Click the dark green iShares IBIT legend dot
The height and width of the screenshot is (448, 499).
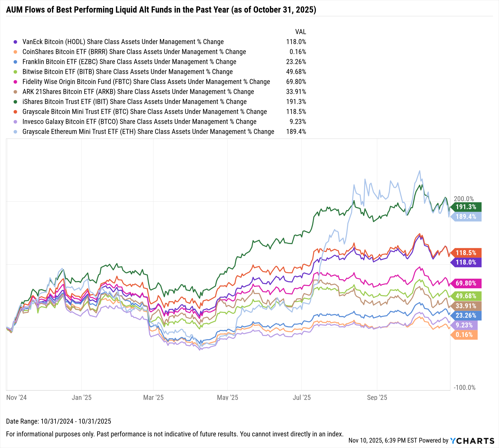[15, 102]
